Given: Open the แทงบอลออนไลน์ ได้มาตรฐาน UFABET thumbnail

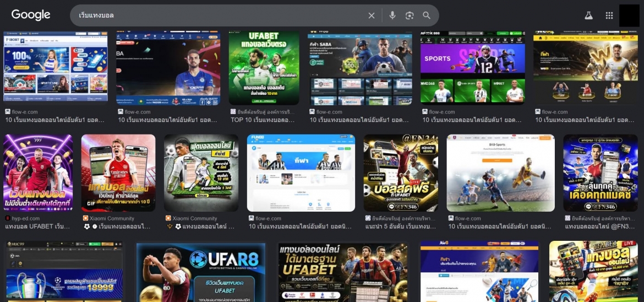Looking at the screenshot, I should pos(343,272).
